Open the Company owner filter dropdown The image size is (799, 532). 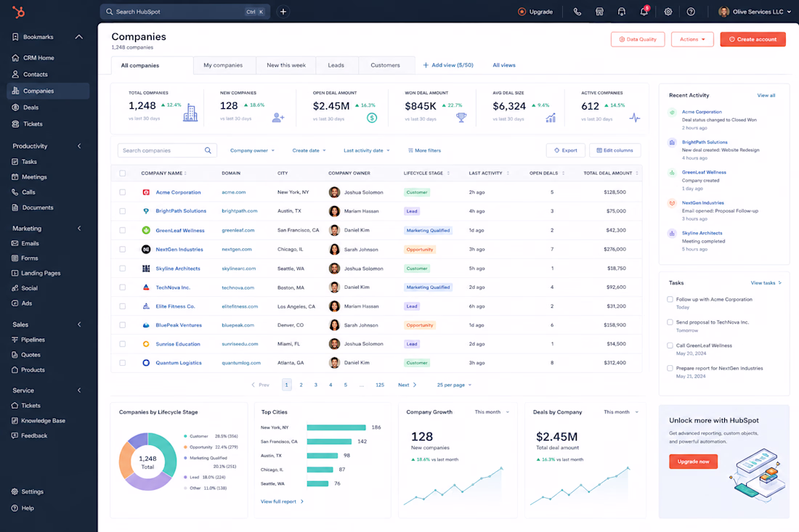point(252,151)
